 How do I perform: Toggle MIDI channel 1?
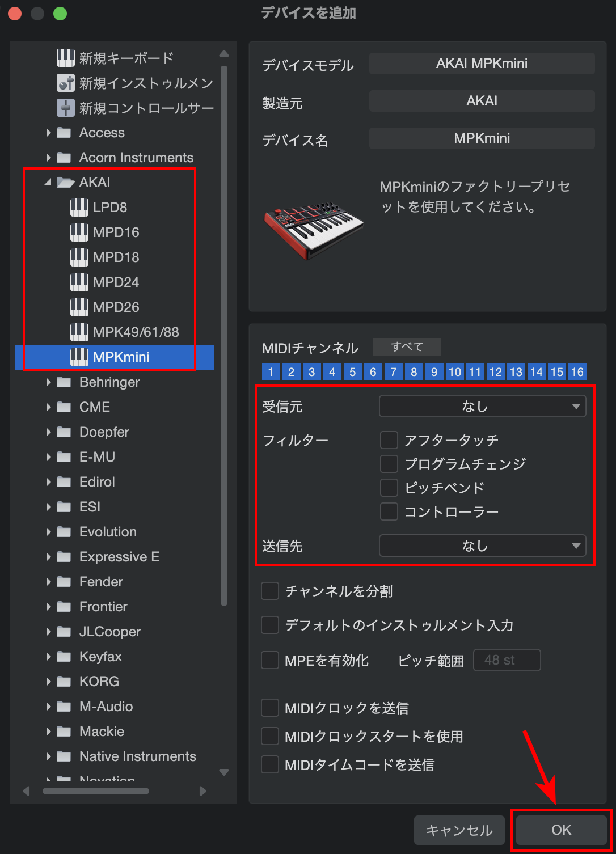[x=271, y=371]
